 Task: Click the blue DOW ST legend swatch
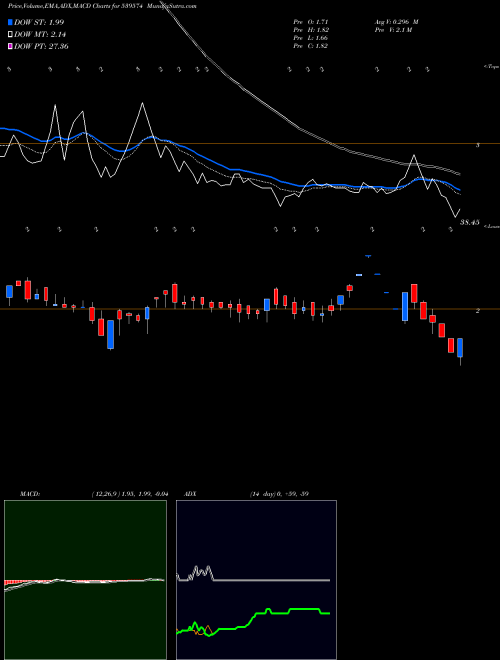click(x=10, y=22)
